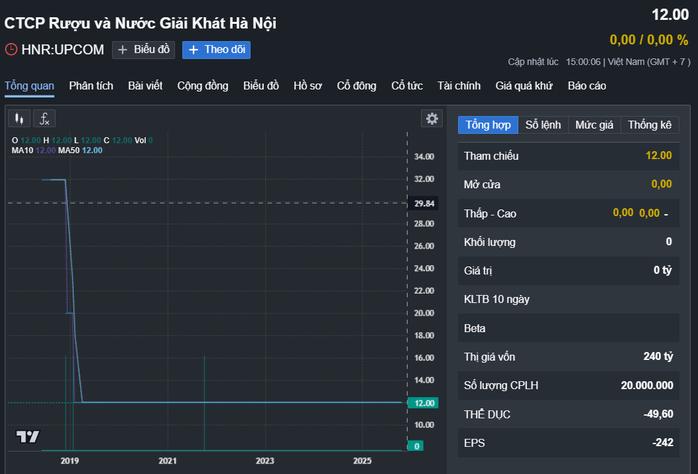Open the fx indicators menu
This screenshot has height=474, width=698.
pos(46,118)
